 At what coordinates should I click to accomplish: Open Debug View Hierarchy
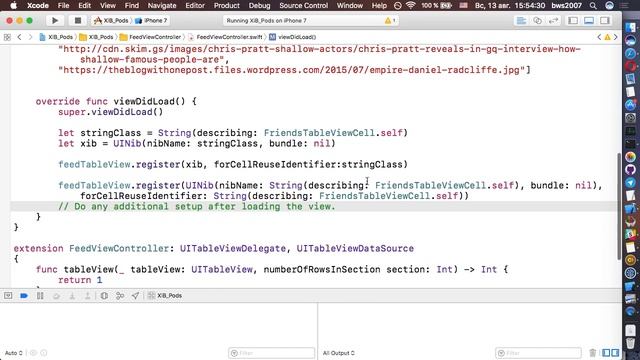(x=104, y=296)
